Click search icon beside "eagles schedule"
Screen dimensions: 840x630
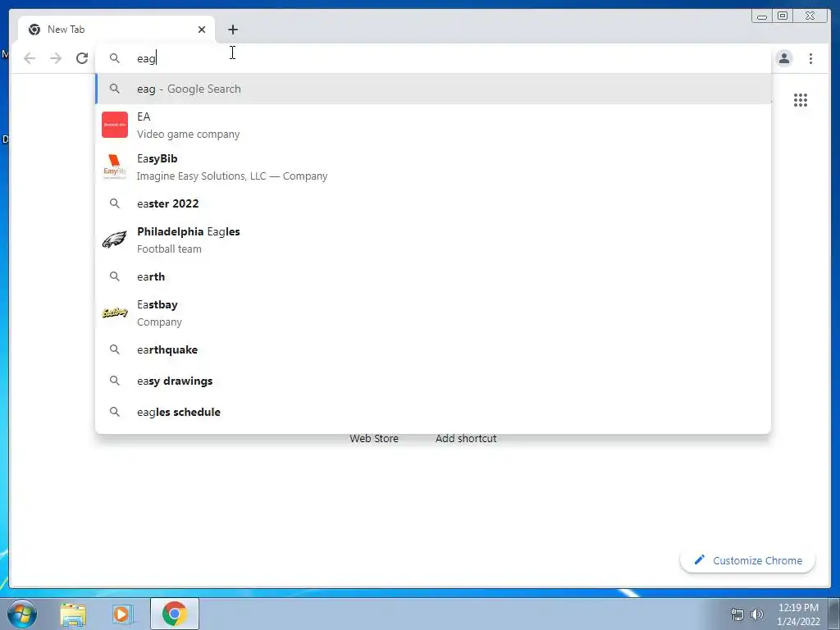tap(115, 412)
